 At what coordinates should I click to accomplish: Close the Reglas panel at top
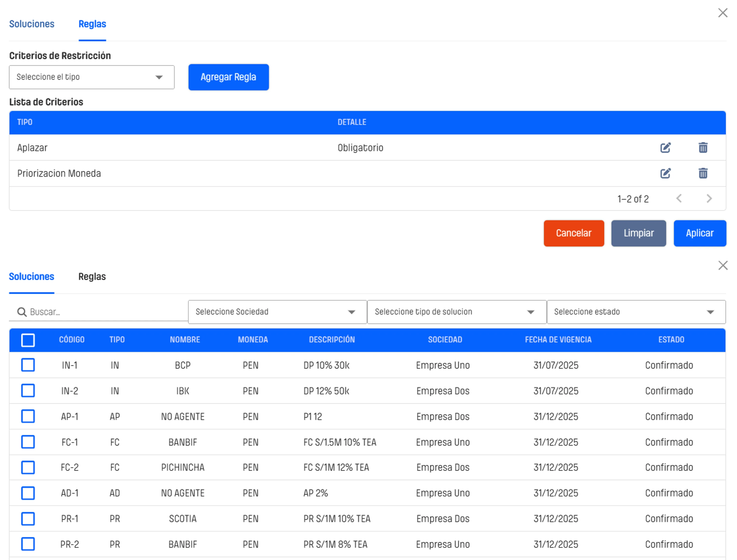(x=723, y=13)
